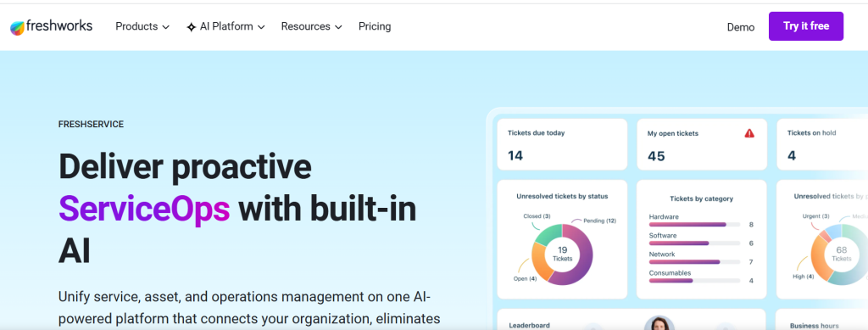Click the AI Platform sparkle icon
The width and height of the screenshot is (868, 330).
pos(191,27)
